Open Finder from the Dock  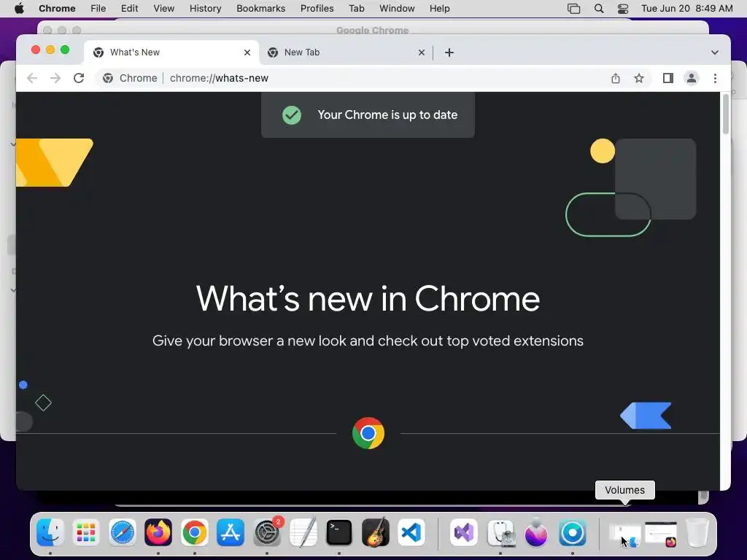coord(50,532)
